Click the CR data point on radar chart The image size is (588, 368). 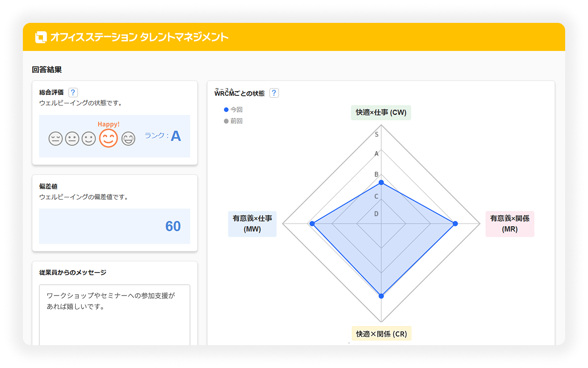click(381, 296)
